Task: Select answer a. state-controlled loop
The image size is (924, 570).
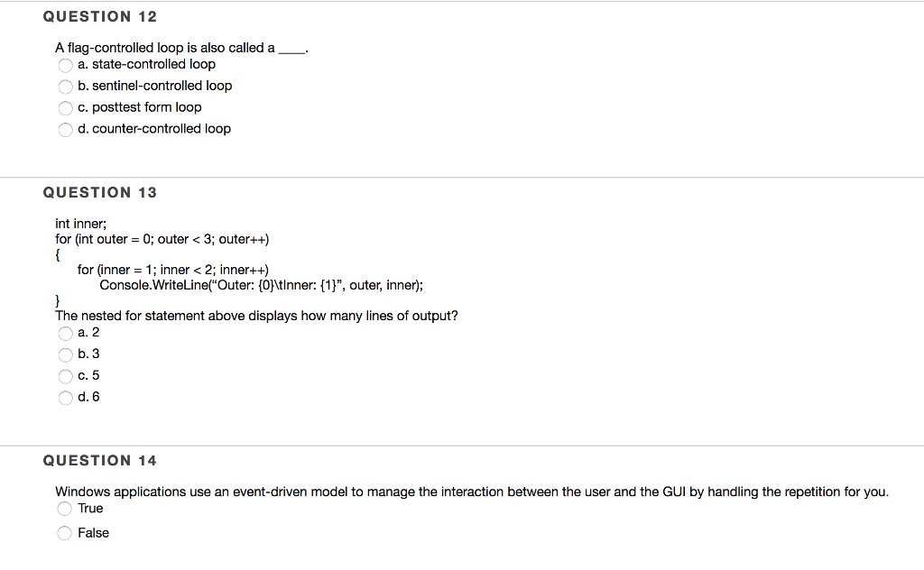Action: click(65, 65)
